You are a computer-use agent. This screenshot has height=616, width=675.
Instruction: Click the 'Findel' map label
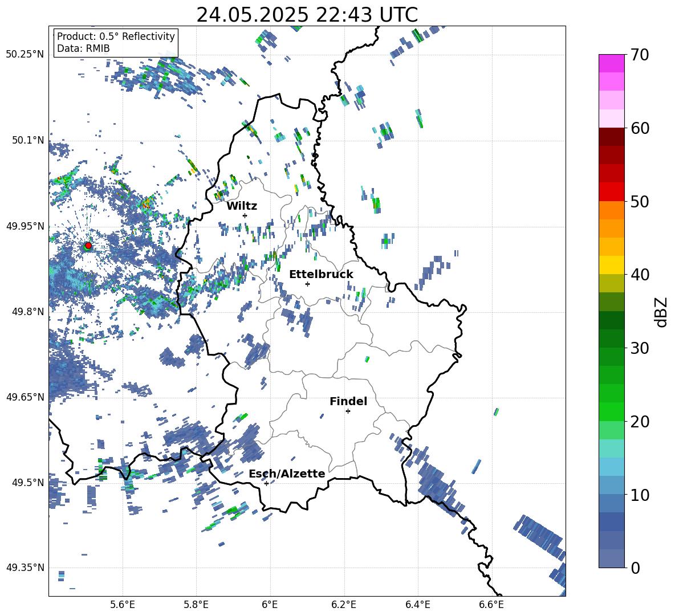(x=348, y=401)
